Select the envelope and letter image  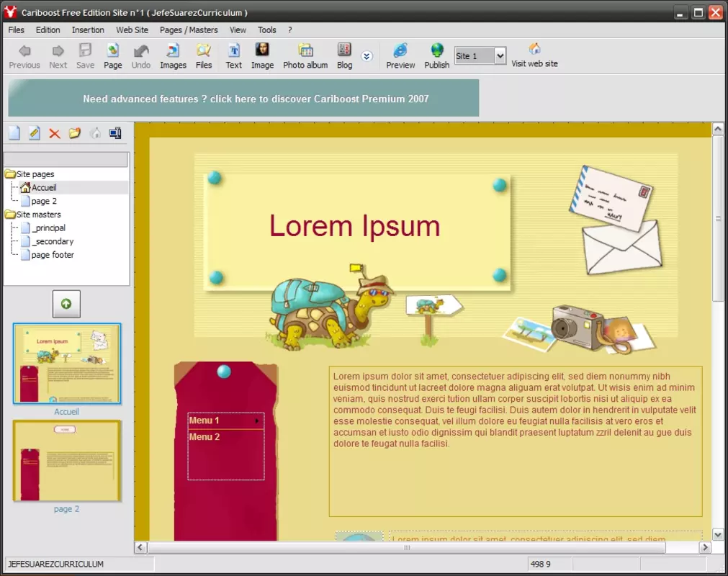[x=616, y=220]
